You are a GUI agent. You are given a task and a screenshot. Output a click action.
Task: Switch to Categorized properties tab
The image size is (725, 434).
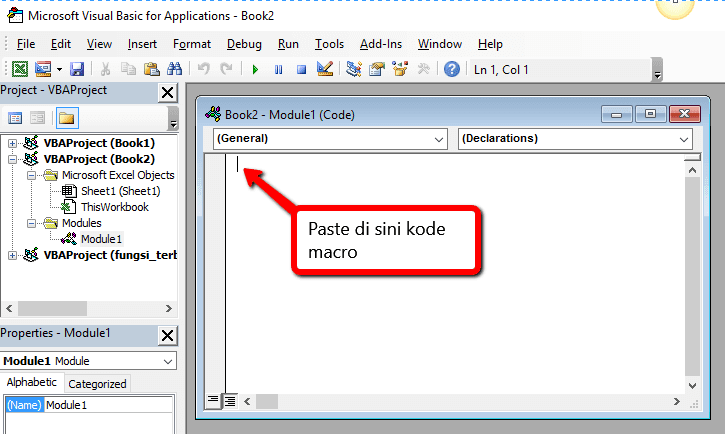point(97,384)
